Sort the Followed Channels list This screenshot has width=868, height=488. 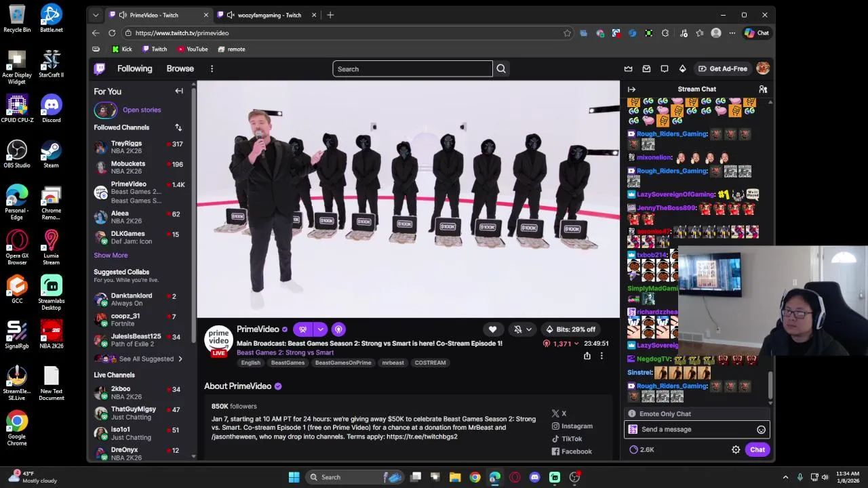(178, 127)
